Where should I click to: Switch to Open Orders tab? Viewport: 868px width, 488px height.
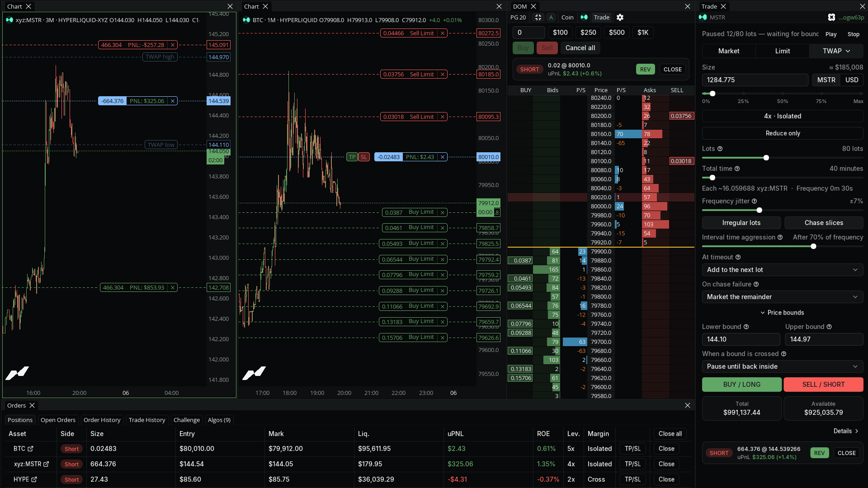pos(58,420)
